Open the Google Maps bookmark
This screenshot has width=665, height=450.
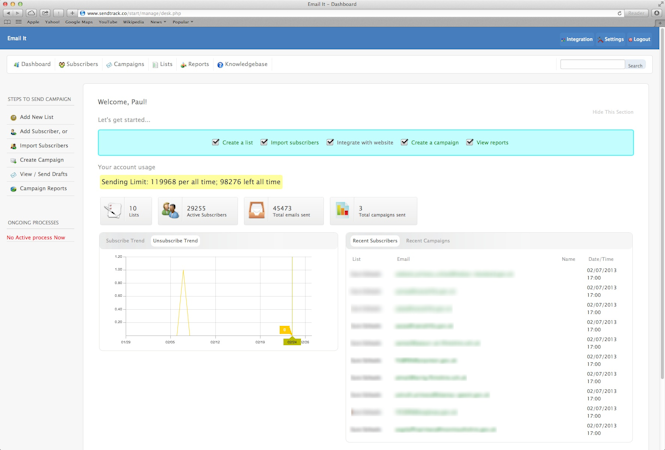pos(78,22)
